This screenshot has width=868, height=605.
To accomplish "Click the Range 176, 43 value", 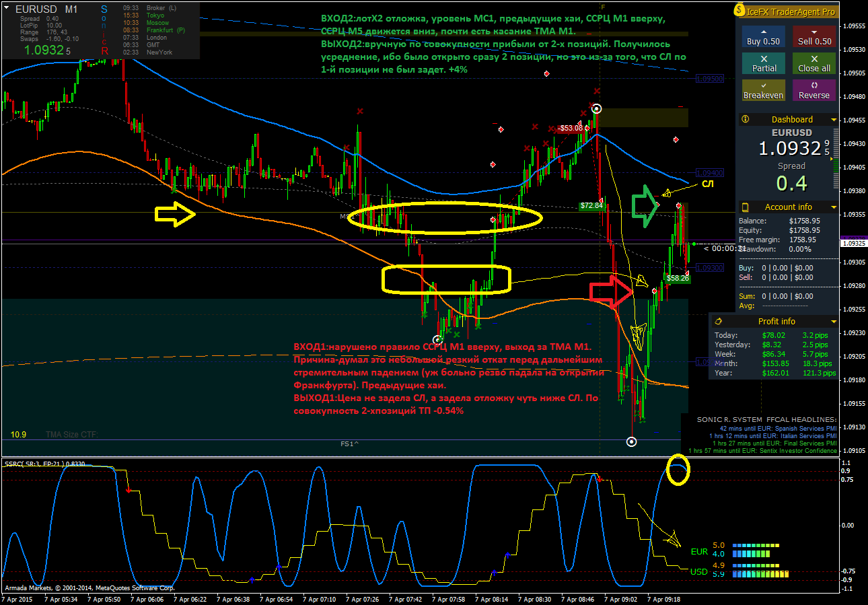I will coord(57,32).
